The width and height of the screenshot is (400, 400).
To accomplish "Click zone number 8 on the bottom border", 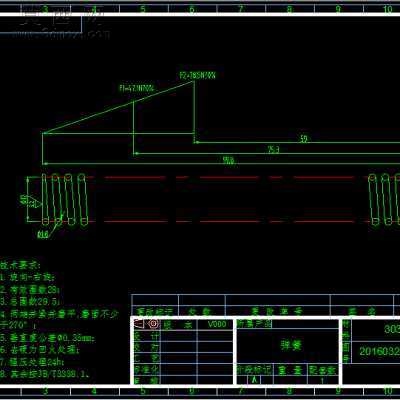I will pos(289,391).
